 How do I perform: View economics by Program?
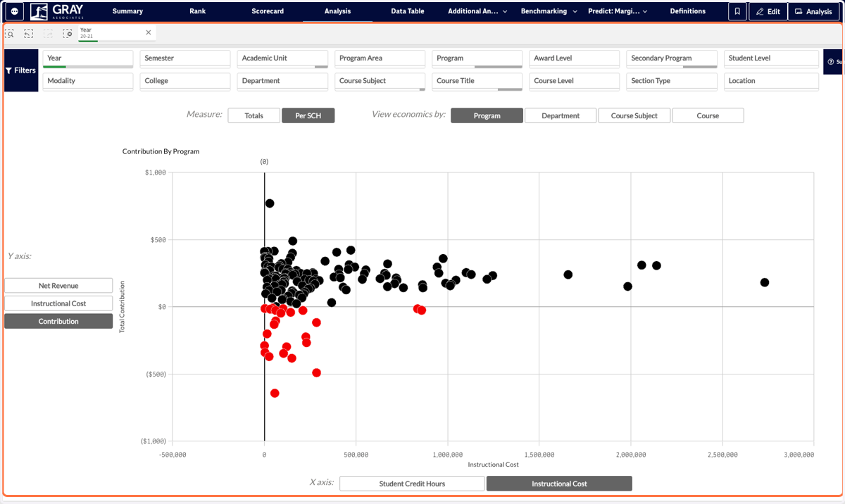487,115
